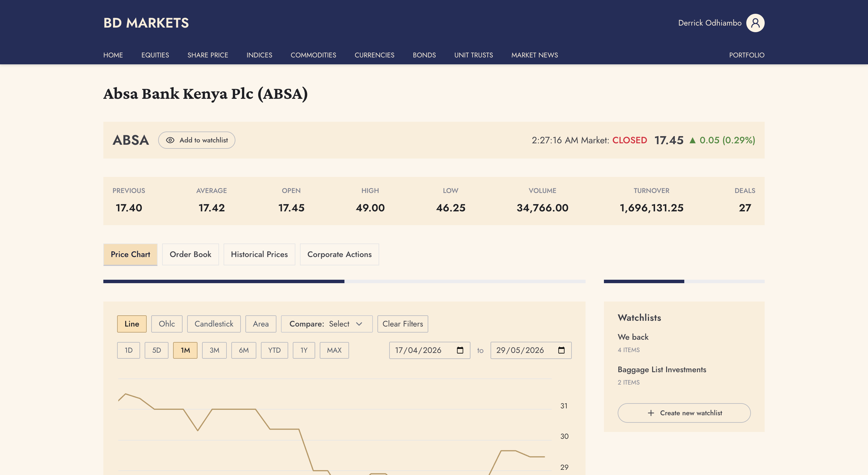The image size is (868, 475).
Task: Open the SHARE PRICE menu item
Action: click(208, 55)
